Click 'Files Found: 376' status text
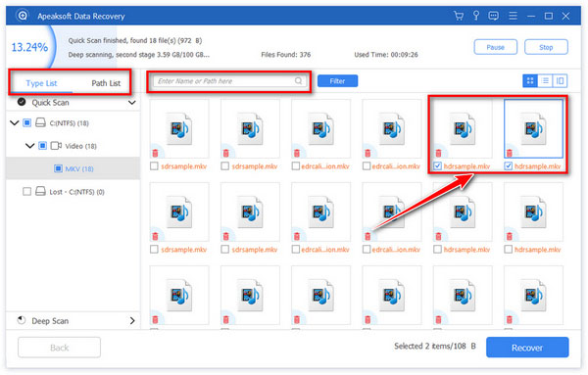 point(286,55)
